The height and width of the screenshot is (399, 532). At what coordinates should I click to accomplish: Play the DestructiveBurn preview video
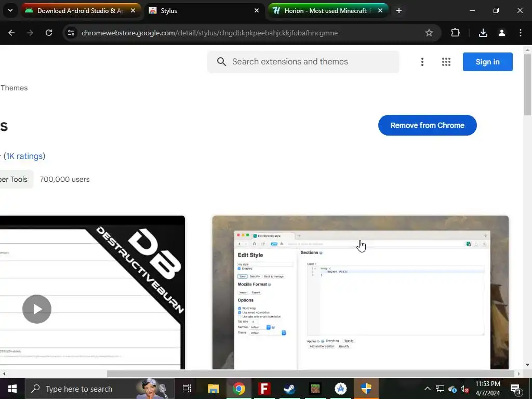pyautogui.click(x=37, y=309)
